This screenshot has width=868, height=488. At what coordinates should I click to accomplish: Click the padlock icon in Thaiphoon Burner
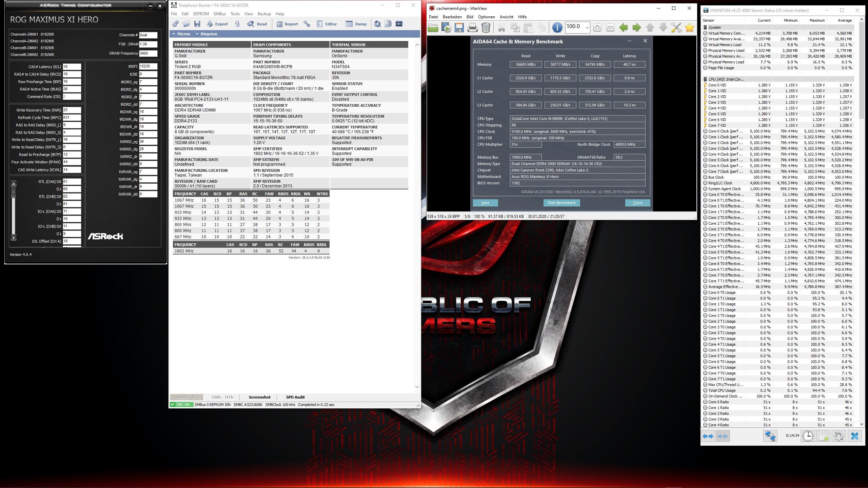237,24
